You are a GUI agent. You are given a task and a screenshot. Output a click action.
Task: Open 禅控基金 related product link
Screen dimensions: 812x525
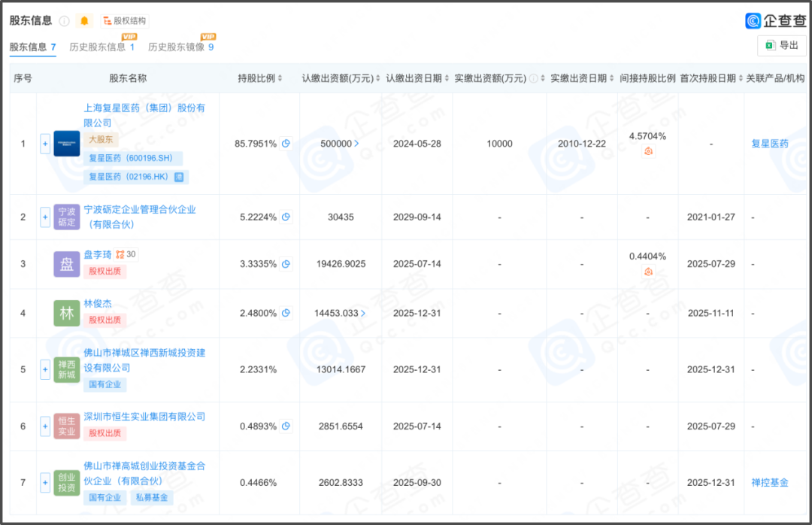coord(770,483)
